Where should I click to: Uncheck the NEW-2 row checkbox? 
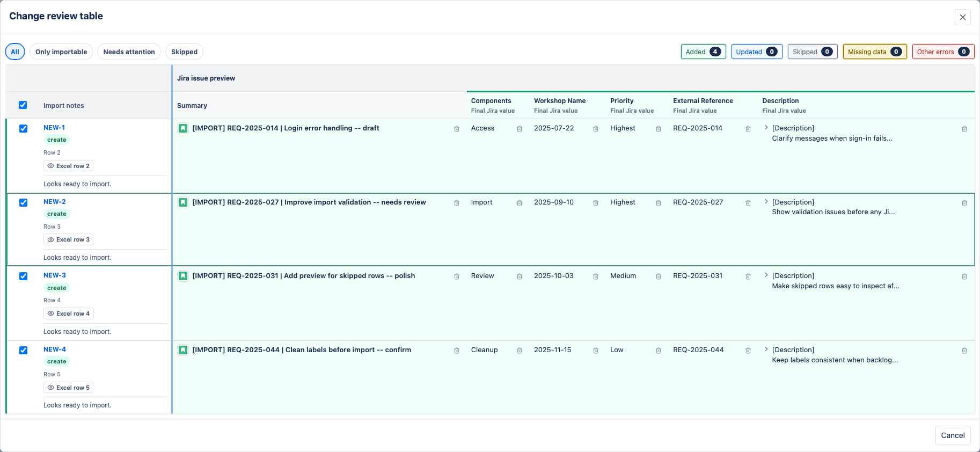coord(24,202)
